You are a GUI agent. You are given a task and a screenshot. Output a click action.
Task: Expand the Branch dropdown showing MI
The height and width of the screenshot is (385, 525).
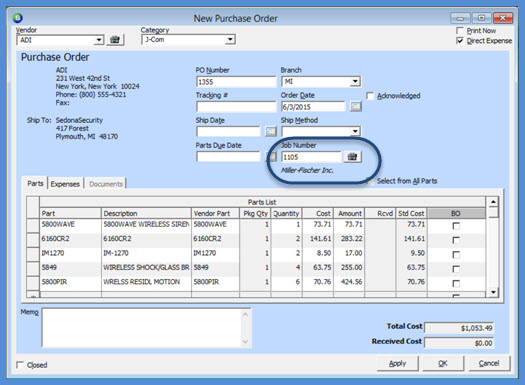(355, 81)
